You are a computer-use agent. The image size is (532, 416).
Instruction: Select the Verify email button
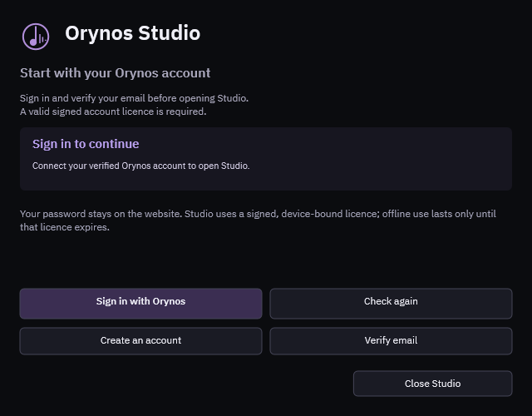[391, 341]
